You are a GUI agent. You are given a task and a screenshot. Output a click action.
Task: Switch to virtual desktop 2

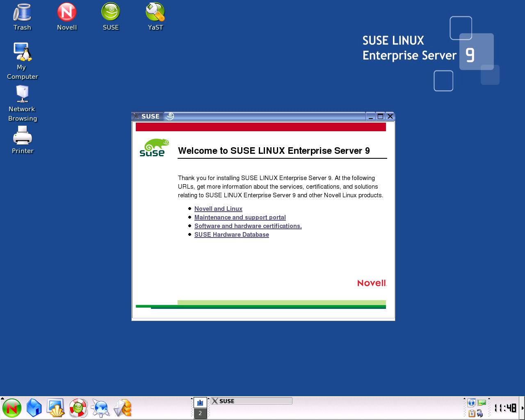200,413
